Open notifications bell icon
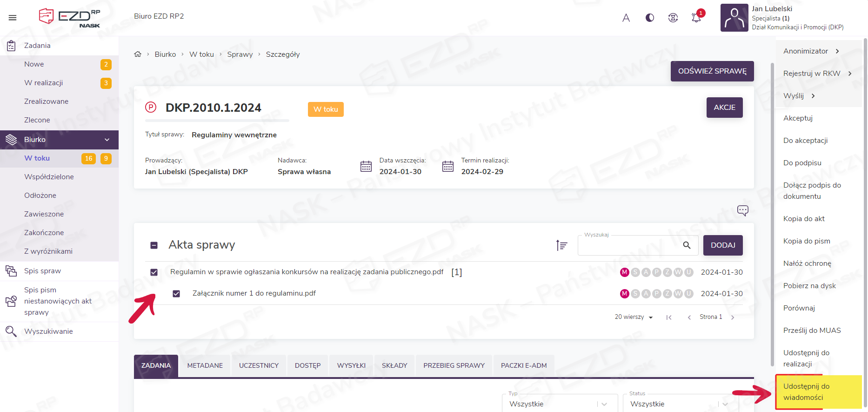The width and height of the screenshot is (868, 412). pos(696,18)
